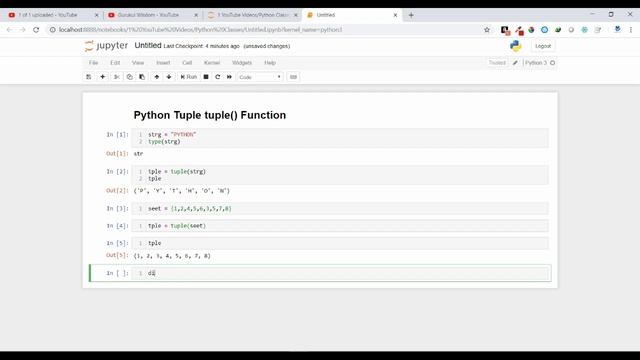640x360 pixels.
Task: Open the File menu
Action: coord(93,63)
